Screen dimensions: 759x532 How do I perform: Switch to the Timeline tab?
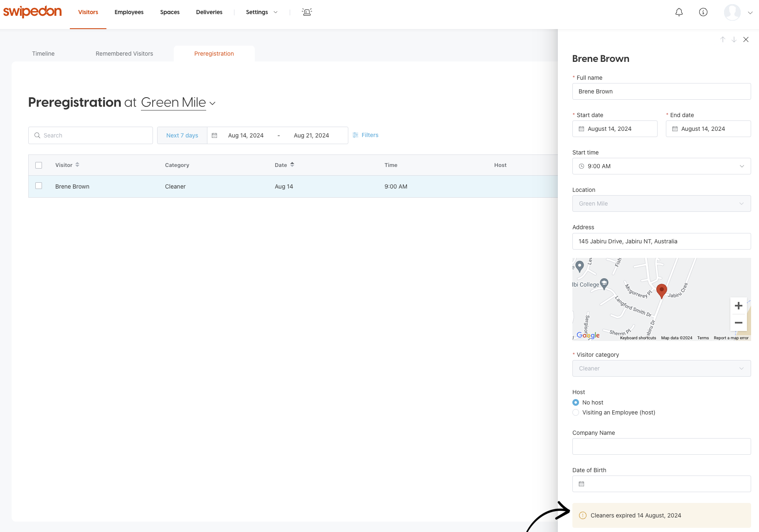click(43, 54)
